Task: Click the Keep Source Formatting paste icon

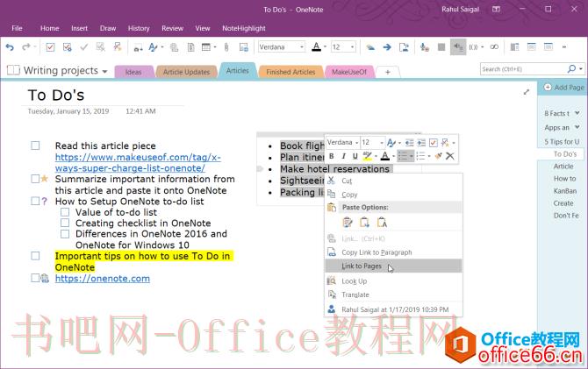Action: [348, 223]
